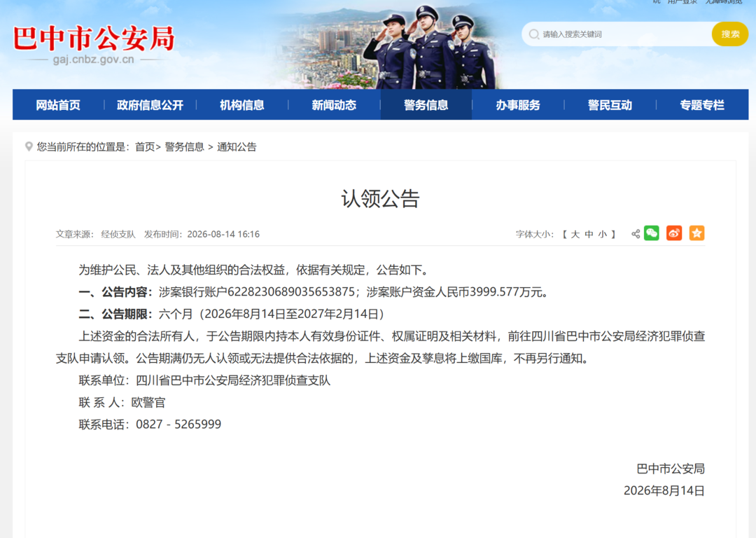The width and height of the screenshot is (756, 538).
Task: Click the signature 巴中市公安局 at bottom
Action: (671, 469)
